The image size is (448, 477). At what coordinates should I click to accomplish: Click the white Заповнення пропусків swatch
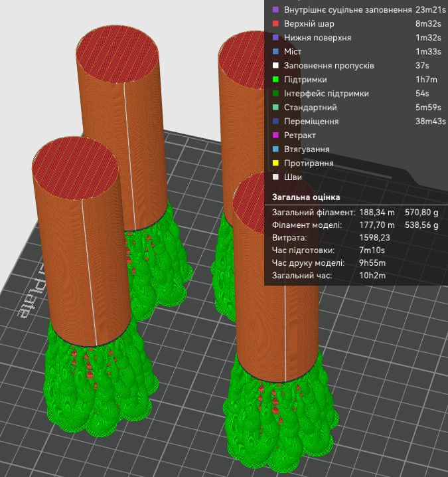coord(275,65)
